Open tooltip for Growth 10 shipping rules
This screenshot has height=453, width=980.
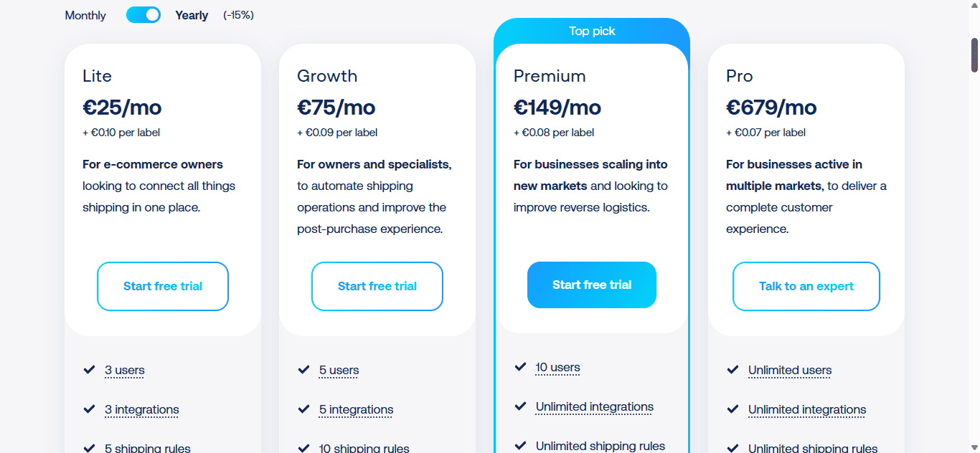(364, 448)
